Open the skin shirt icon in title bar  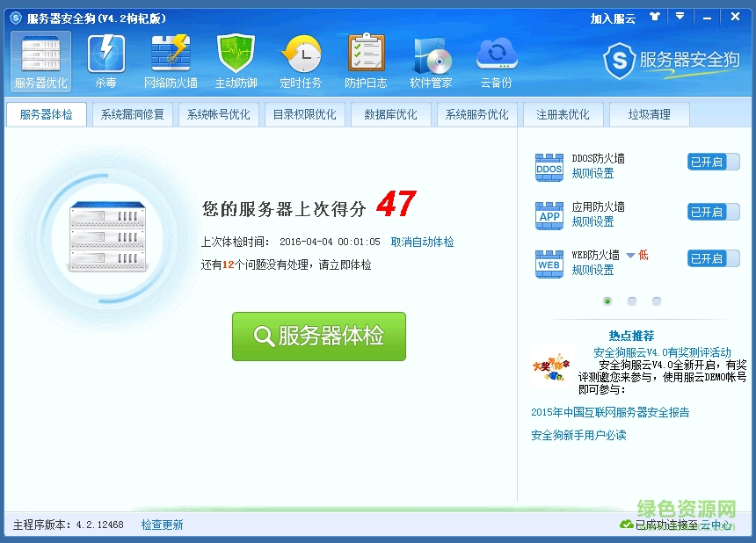coord(654,17)
